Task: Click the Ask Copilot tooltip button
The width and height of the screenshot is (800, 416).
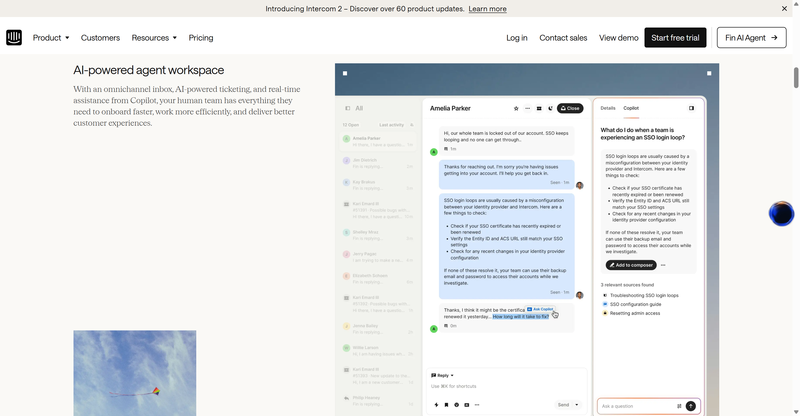Action: point(540,309)
